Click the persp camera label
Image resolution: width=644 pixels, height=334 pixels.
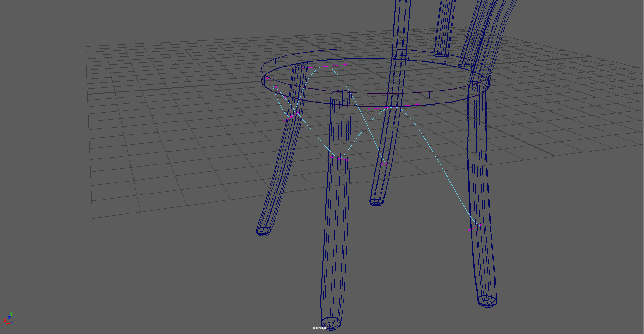click(x=319, y=328)
